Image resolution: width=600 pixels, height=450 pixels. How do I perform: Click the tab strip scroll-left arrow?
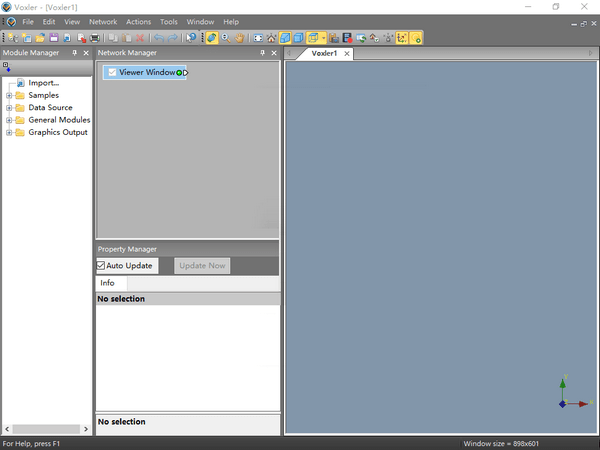(289, 53)
